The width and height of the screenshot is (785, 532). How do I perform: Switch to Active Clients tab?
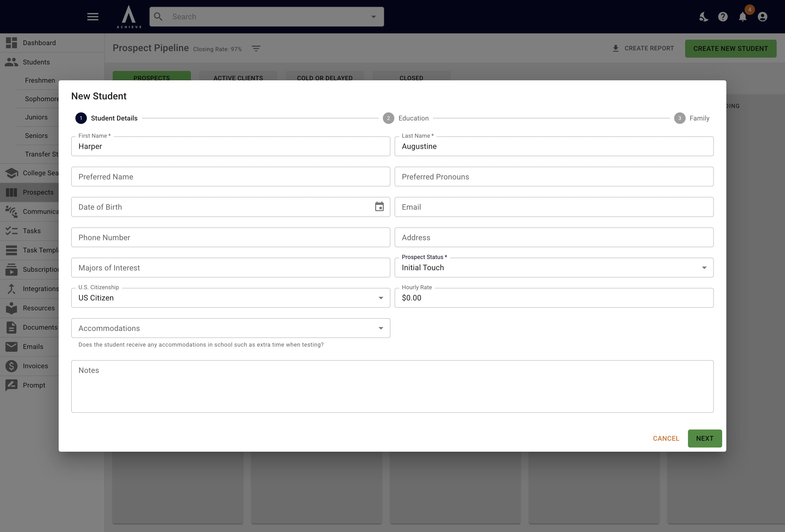238,76
